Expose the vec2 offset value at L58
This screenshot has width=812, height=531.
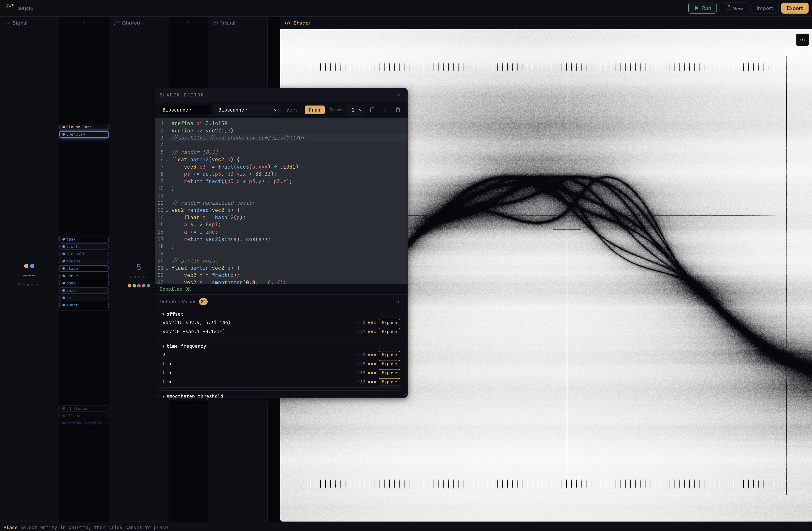pos(389,322)
